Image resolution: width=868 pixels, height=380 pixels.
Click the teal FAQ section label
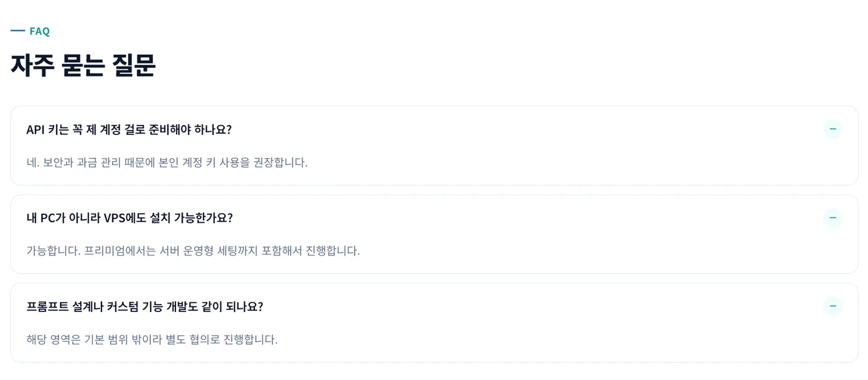pos(40,30)
